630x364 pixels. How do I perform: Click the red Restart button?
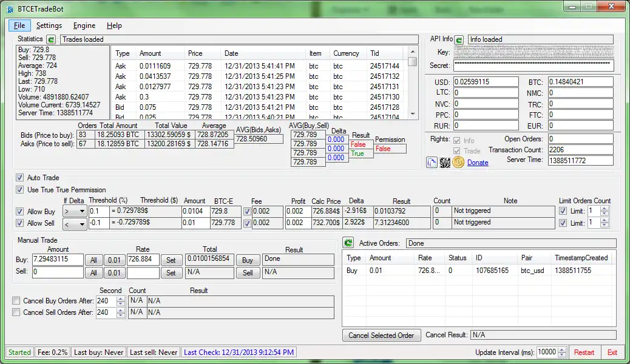click(584, 352)
